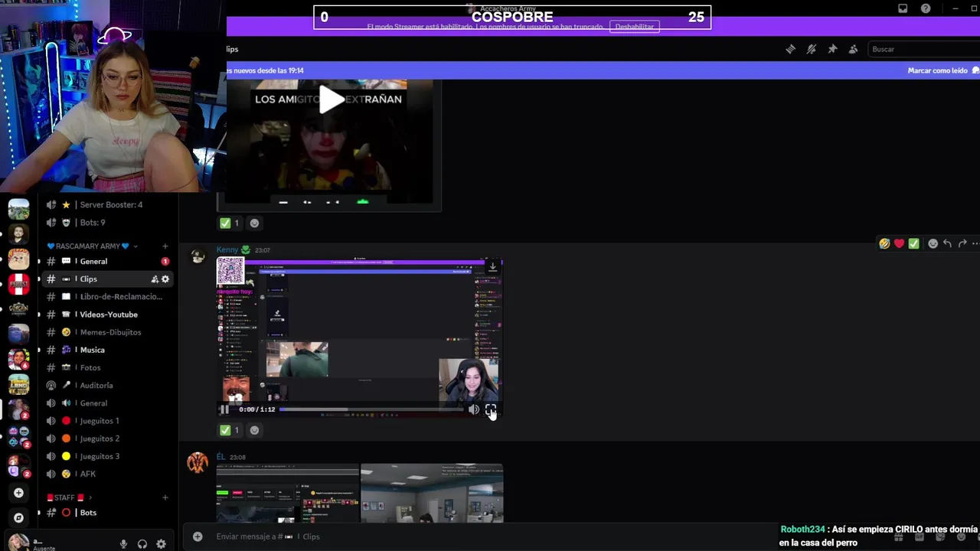
Task: React with laughing emoji in message toolbar
Action: point(884,243)
